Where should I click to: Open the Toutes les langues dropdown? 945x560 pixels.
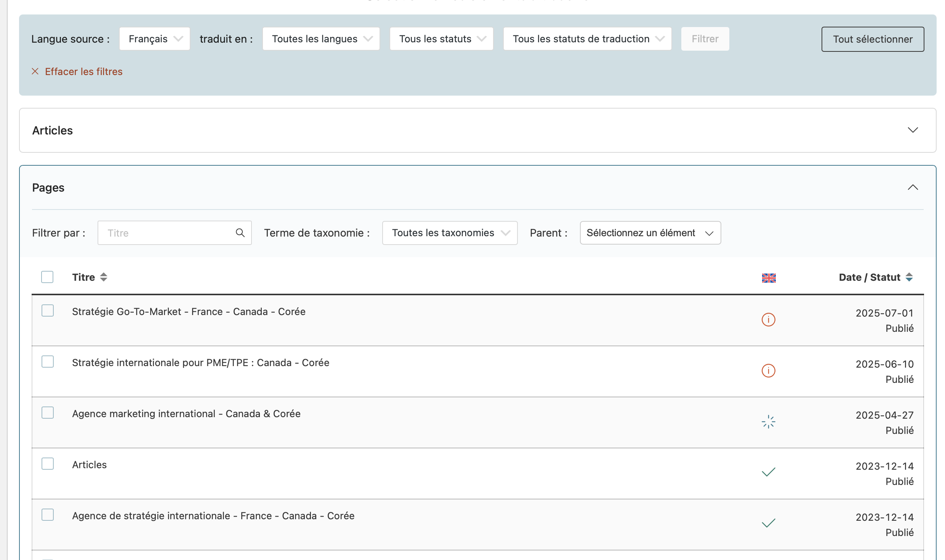point(321,39)
